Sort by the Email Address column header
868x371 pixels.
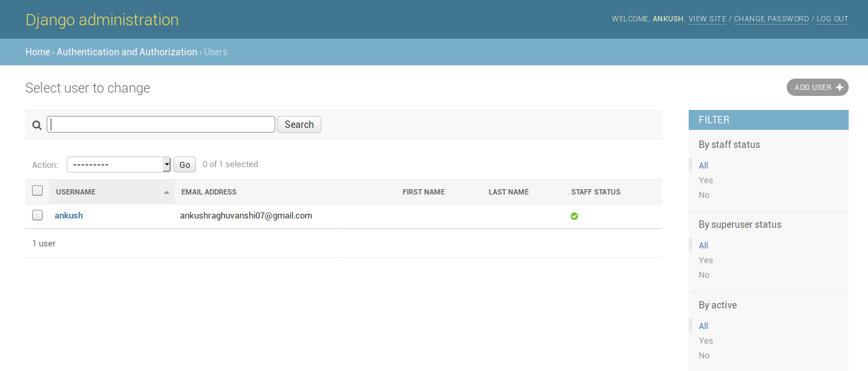tap(209, 192)
